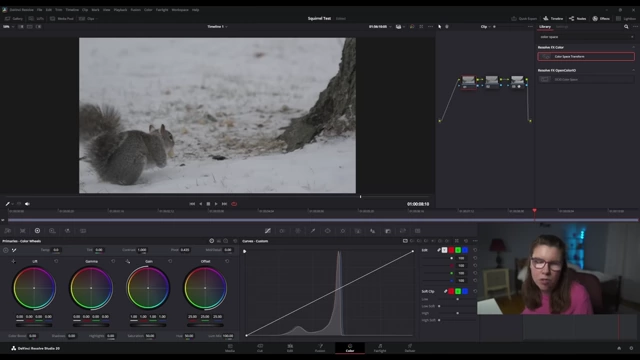Toggle the Timeline panel button

[553, 18]
